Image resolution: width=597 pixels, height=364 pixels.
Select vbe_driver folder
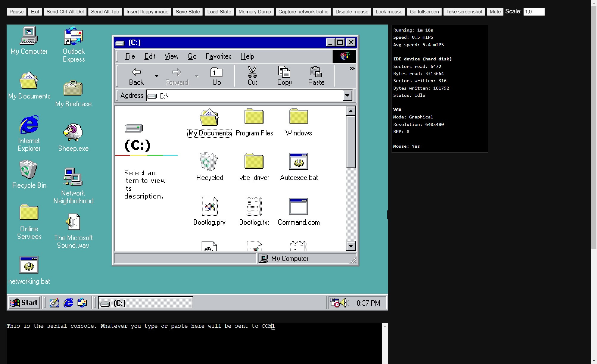254,167
